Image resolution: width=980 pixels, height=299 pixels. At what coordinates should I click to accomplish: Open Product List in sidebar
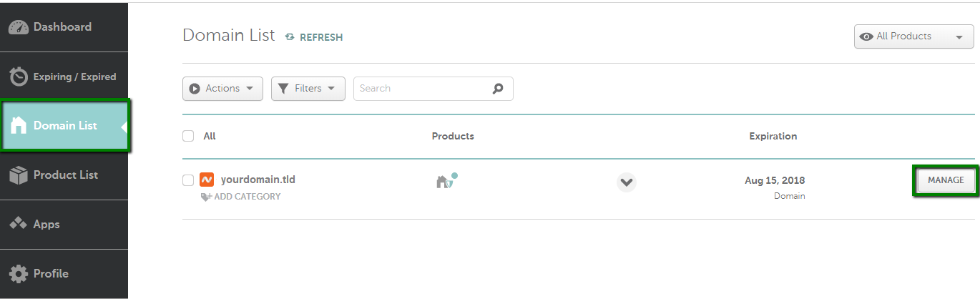[64, 175]
